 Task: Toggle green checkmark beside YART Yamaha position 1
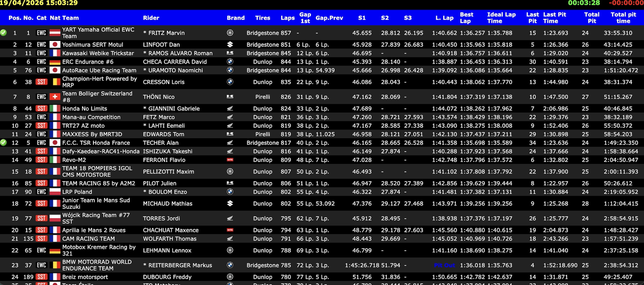coord(3,33)
